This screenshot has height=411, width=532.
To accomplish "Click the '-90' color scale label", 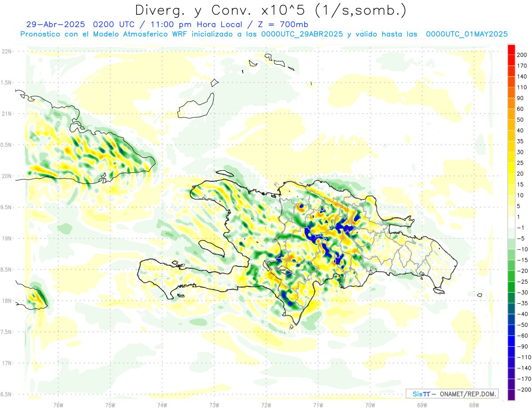I will (x=522, y=347).
